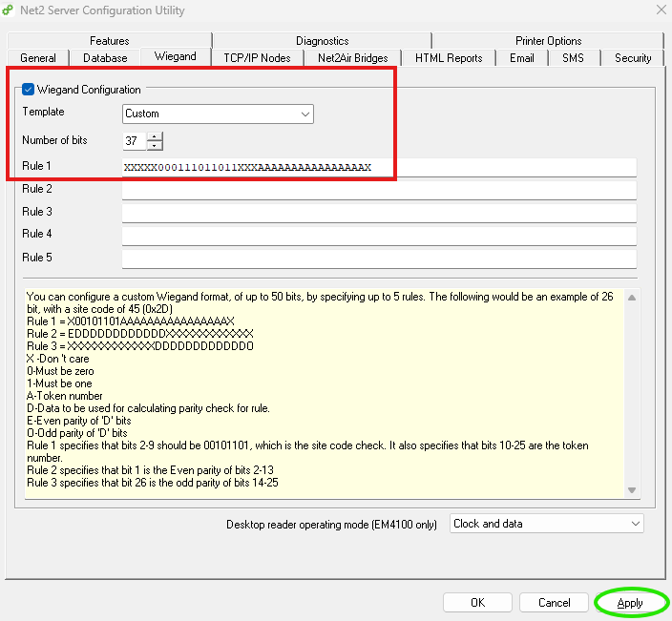Click the 'Rule 2 = EDDDDDDDDDDDD' example line
This screenshot has width=672, height=621.
[x=140, y=334]
